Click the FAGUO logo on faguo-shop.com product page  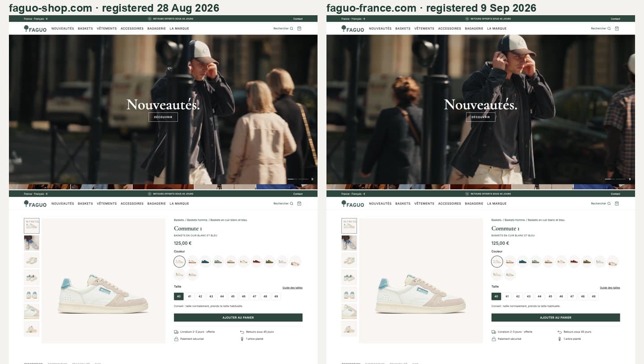click(35, 204)
